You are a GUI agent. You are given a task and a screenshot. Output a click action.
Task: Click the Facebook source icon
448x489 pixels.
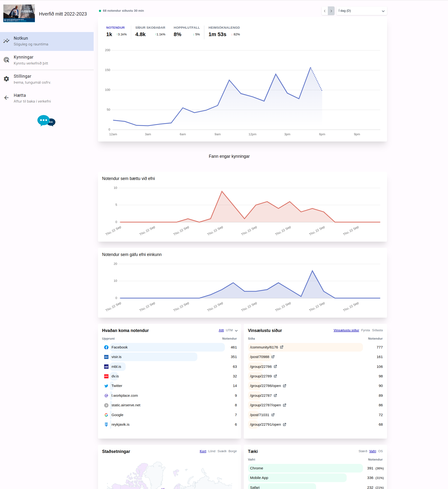[x=106, y=347]
